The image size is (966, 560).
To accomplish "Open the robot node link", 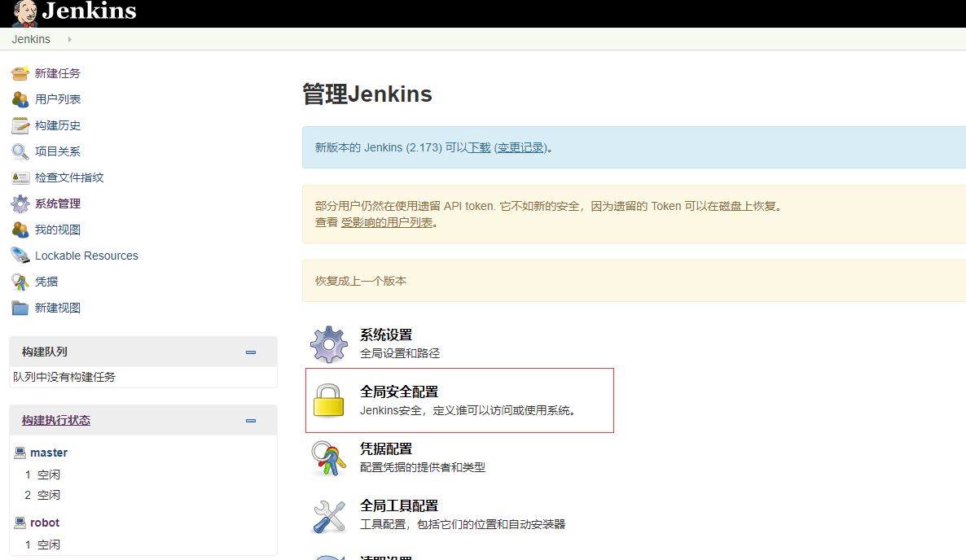I will [x=45, y=523].
